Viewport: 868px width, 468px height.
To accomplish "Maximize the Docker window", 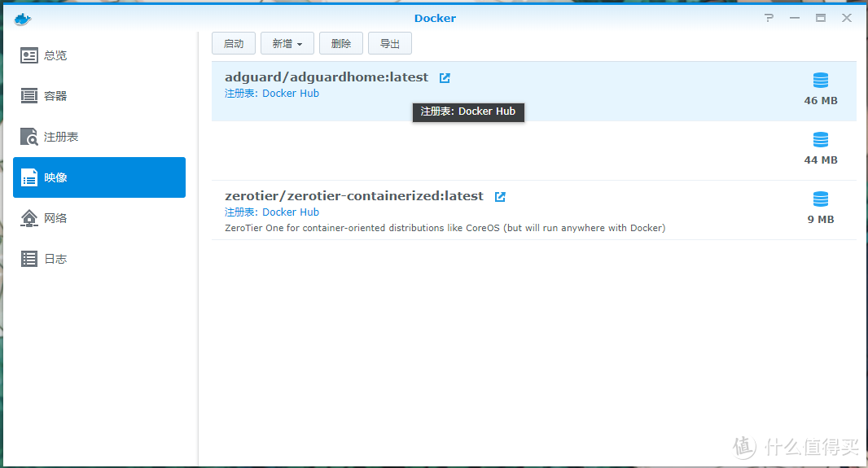I will tap(821, 18).
